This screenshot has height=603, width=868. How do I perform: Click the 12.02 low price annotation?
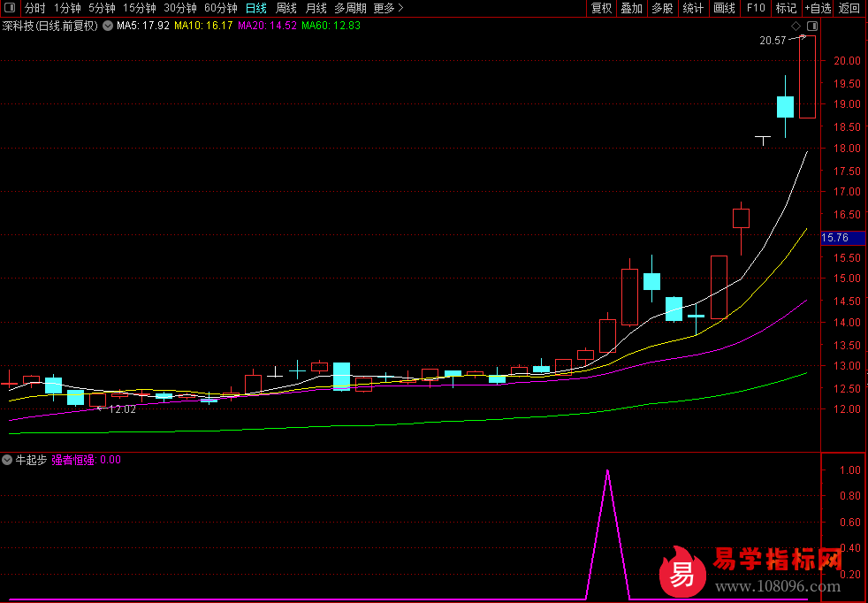coord(122,409)
